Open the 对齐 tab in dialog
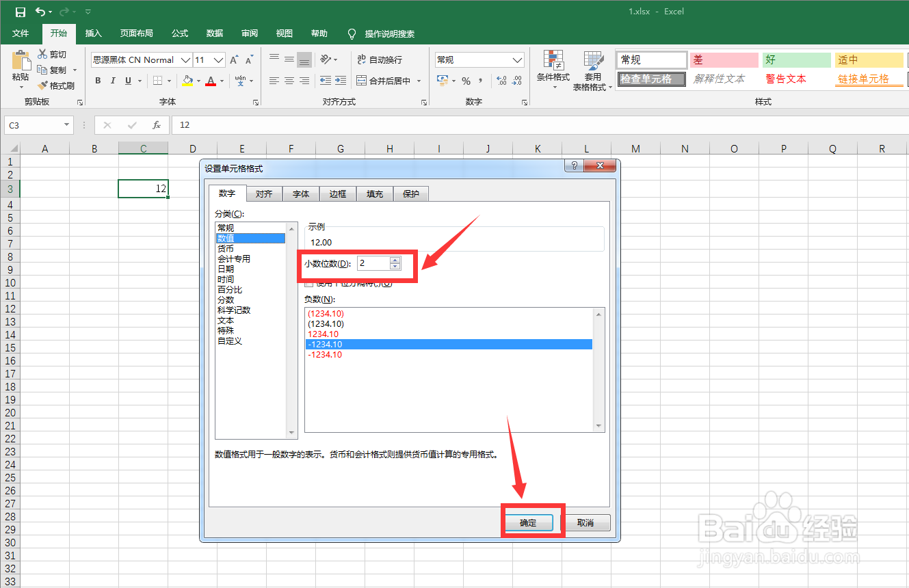 pos(264,194)
